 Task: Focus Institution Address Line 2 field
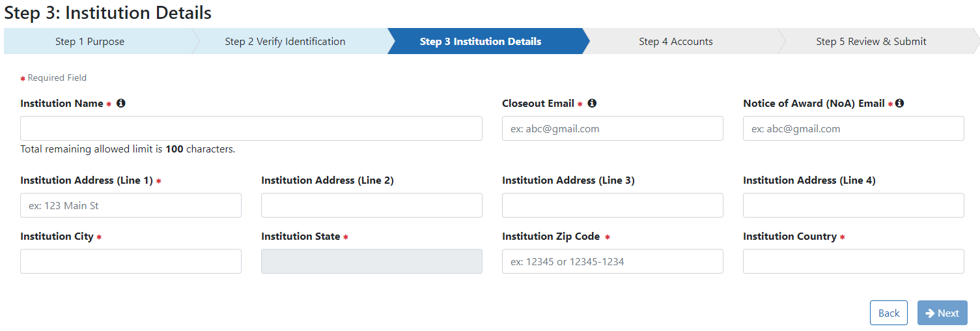click(x=372, y=205)
